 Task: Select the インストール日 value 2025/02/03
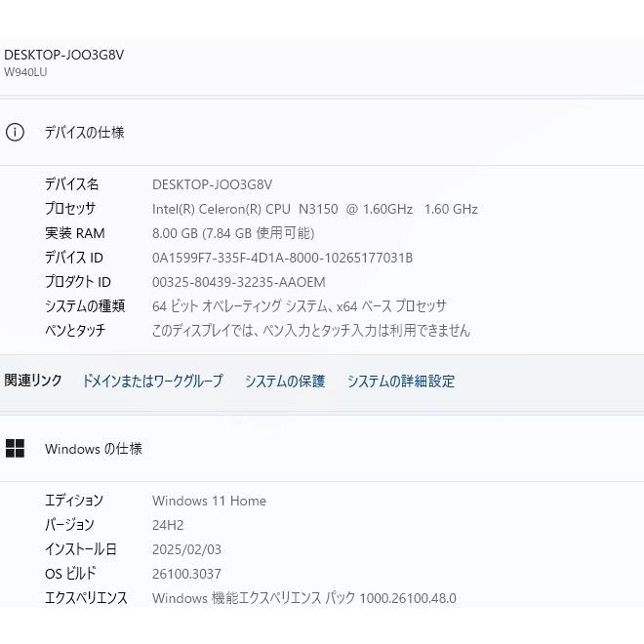click(186, 549)
